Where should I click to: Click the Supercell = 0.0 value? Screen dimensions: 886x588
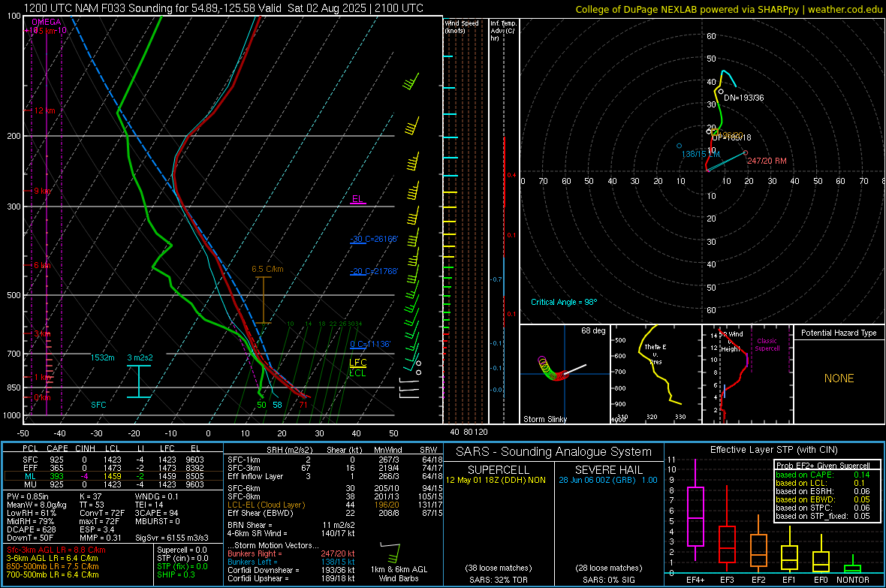[x=182, y=550]
